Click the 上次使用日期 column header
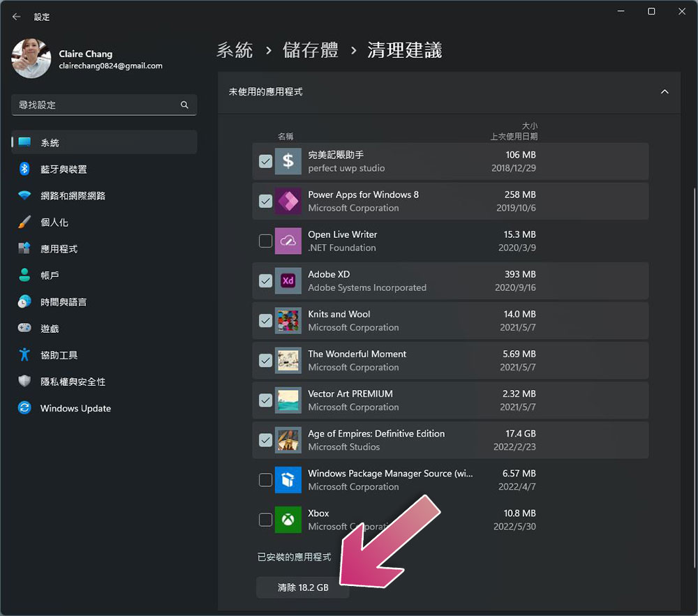698x616 pixels. coord(514,137)
